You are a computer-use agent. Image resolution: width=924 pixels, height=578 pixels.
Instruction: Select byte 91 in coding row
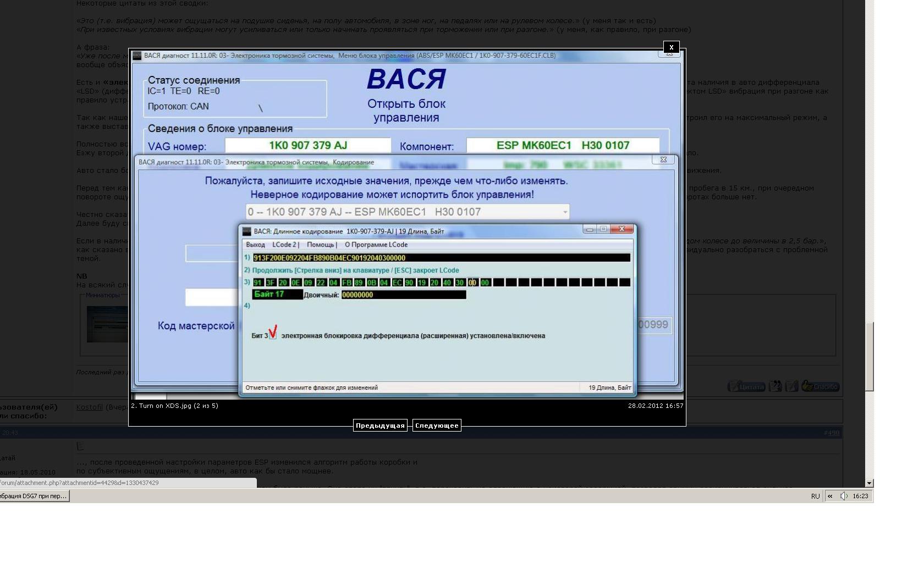[257, 282]
